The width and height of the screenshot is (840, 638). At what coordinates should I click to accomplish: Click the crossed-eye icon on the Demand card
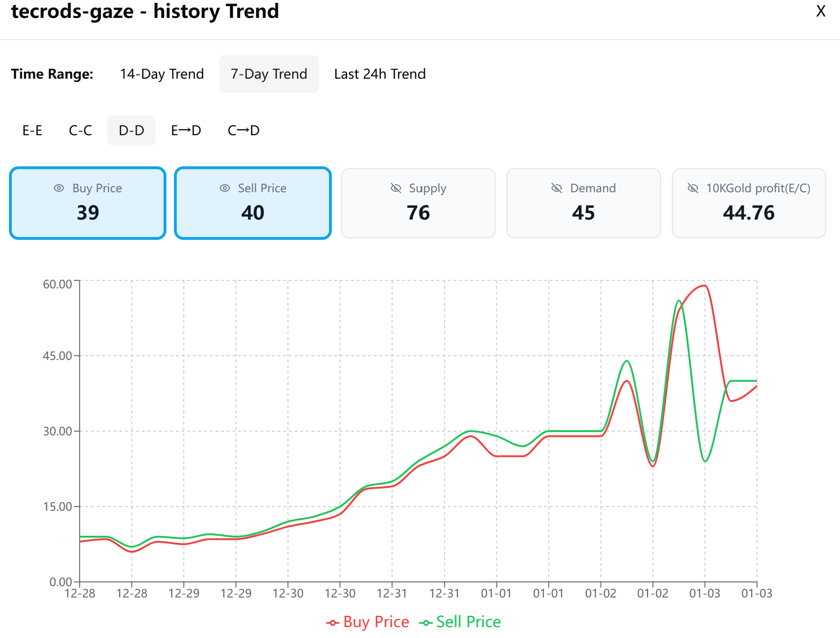[x=557, y=188]
